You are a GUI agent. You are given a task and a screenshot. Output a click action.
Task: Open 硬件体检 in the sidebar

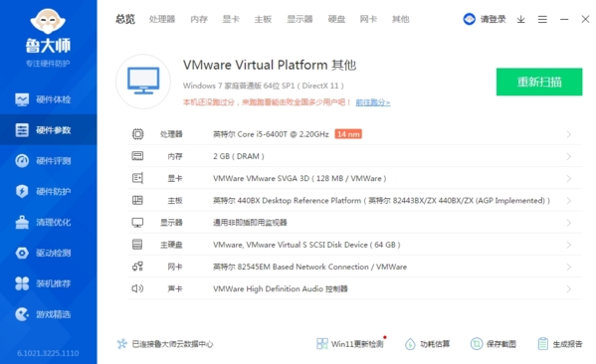[x=49, y=99]
